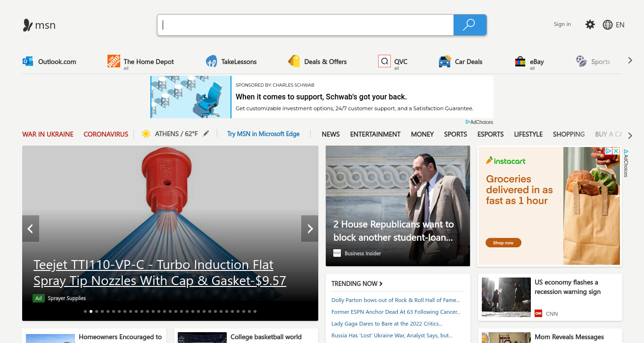This screenshot has height=343, width=644.
Task: Click the TakeLessons icon
Action: point(211,62)
